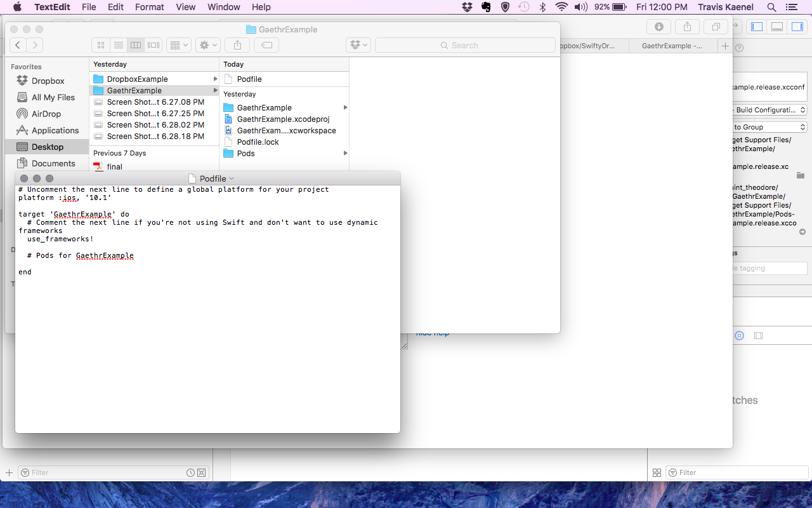Click the Finder search field
The height and width of the screenshot is (508, 812).
coord(465,45)
